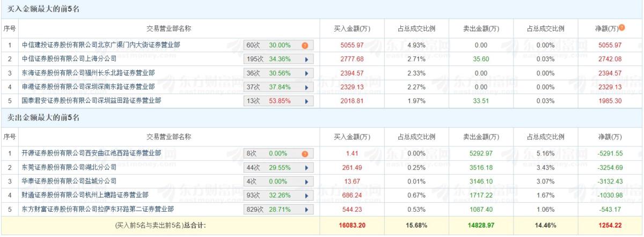This screenshot has width=644, height=237.
Task: Click net amount -1030.98 cell
Action: coord(610,195)
